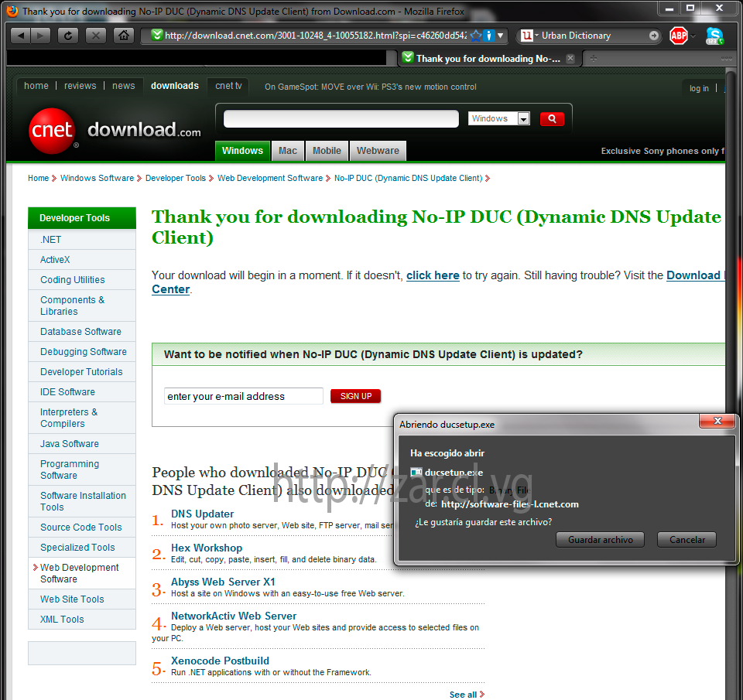Click the Firefox logo in the title bar
The image size is (743, 700).
click(12, 11)
